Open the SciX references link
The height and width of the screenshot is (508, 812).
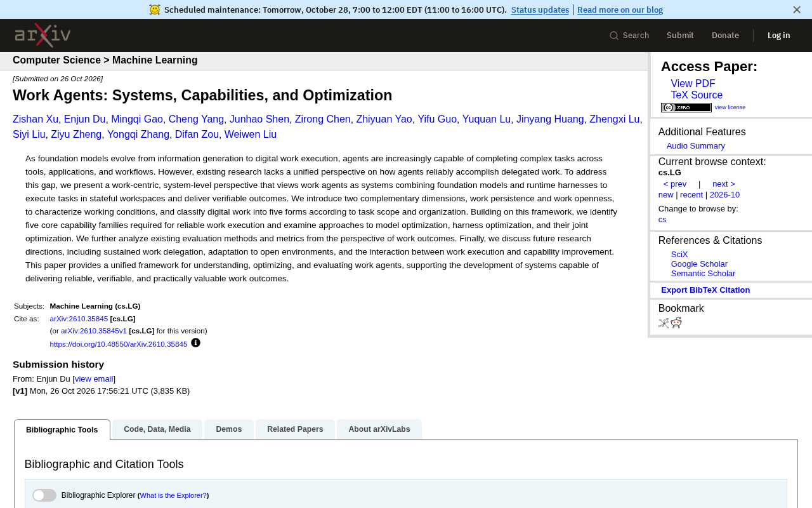coord(679,255)
